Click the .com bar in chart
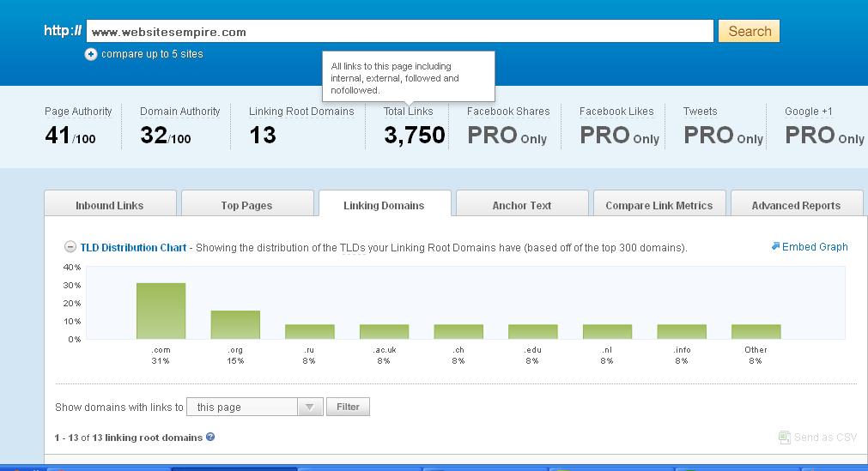Screen dimensions: 868x471 pos(161,311)
